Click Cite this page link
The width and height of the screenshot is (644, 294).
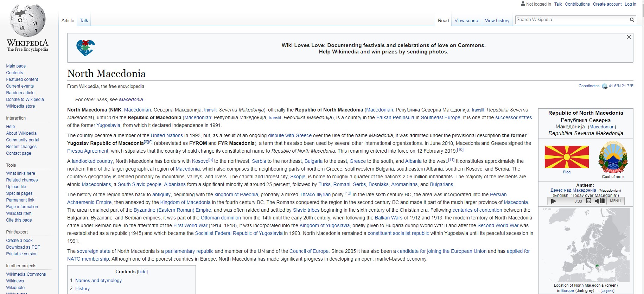[x=19, y=220]
